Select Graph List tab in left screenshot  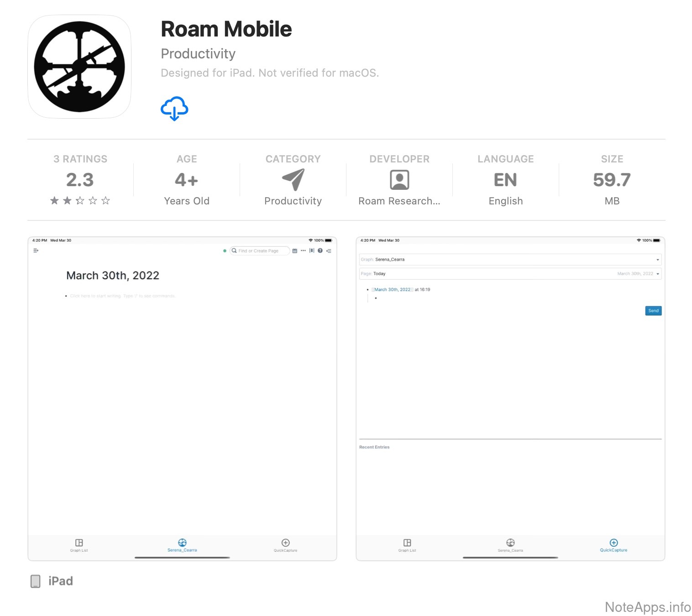coord(79,545)
